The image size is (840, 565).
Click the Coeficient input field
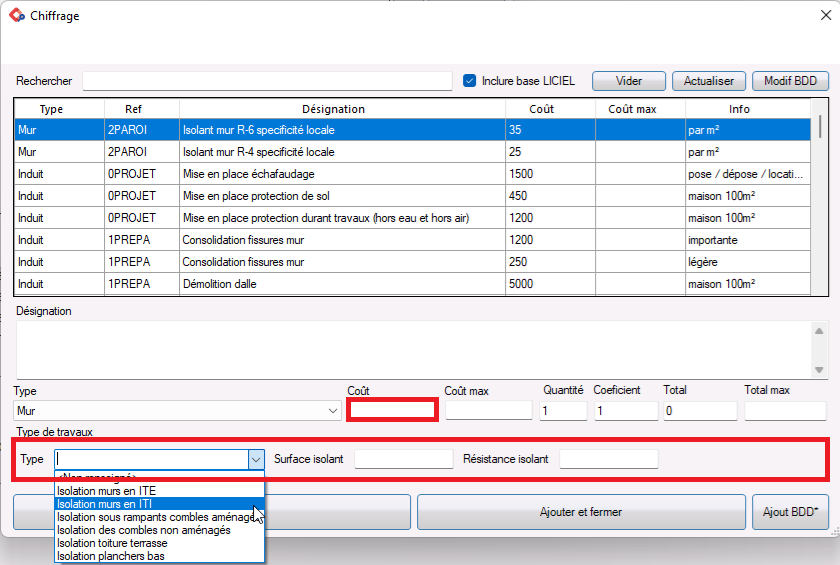point(626,410)
